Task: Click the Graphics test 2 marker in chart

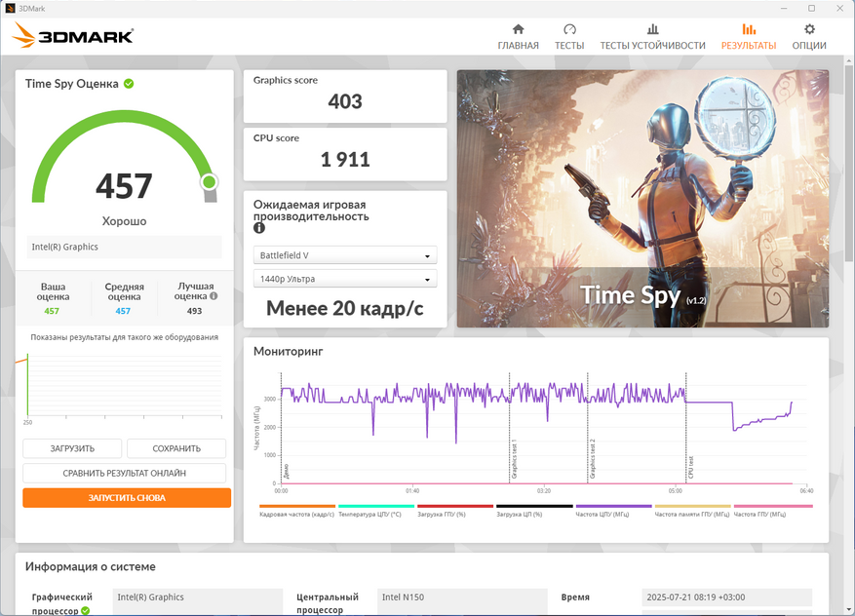Action: pos(592,458)
